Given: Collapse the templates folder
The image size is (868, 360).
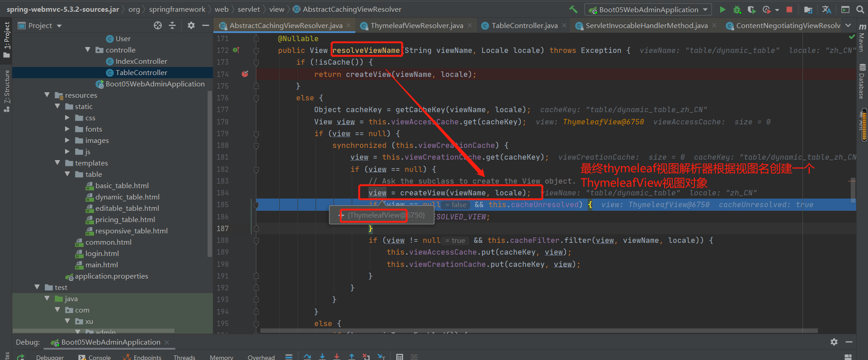Looking at the screenshot, I should pyautogui.click(x=57, y=163).
